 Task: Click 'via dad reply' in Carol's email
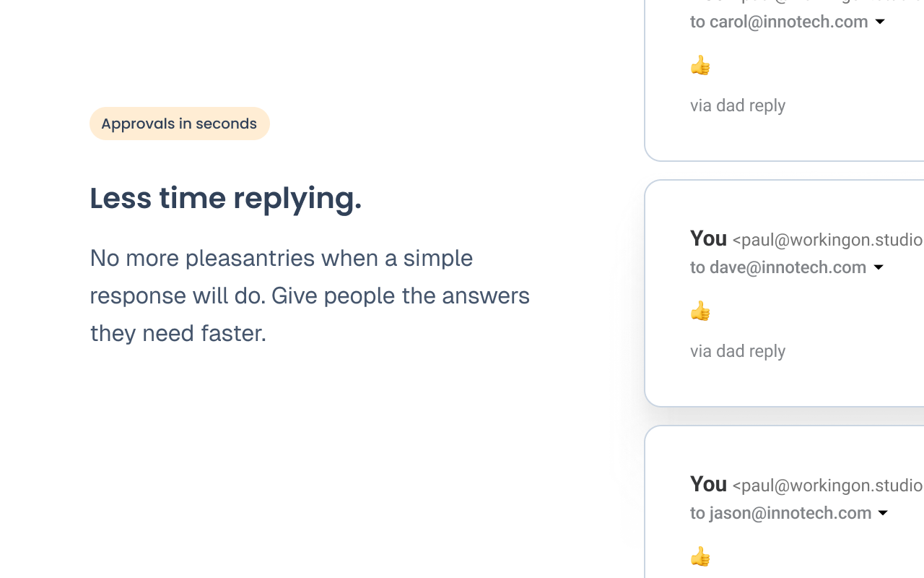click(x=737, y=105)
